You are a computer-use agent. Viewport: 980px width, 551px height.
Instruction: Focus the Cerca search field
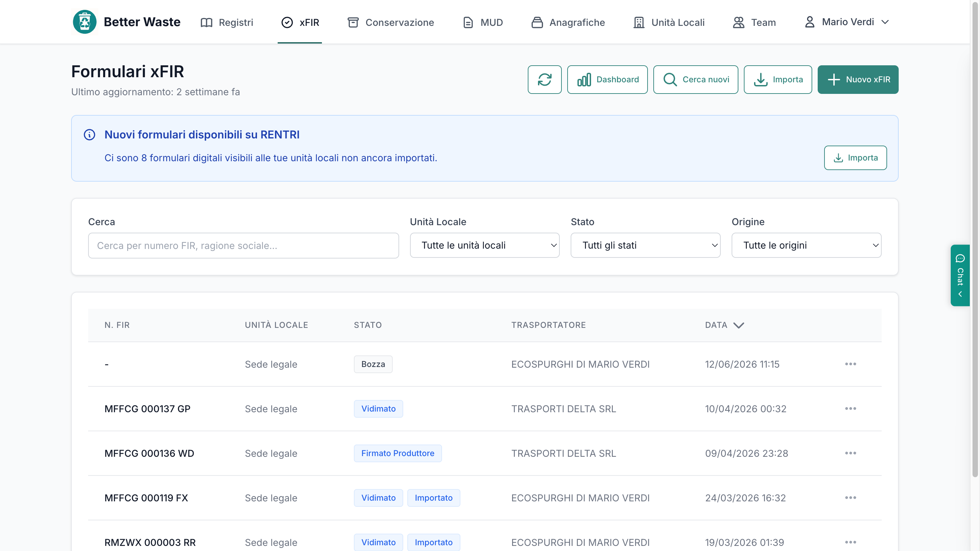click(x=244, y=245)
